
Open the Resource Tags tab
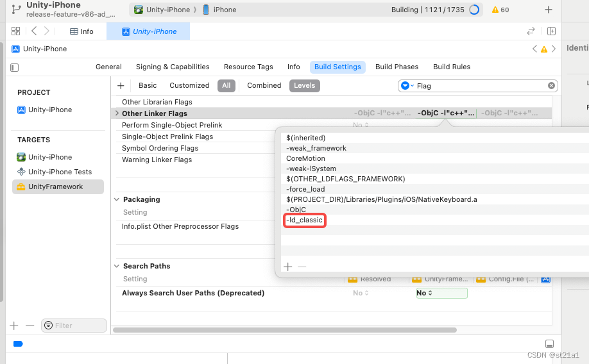pyautogui.click(x=248, y=67)
